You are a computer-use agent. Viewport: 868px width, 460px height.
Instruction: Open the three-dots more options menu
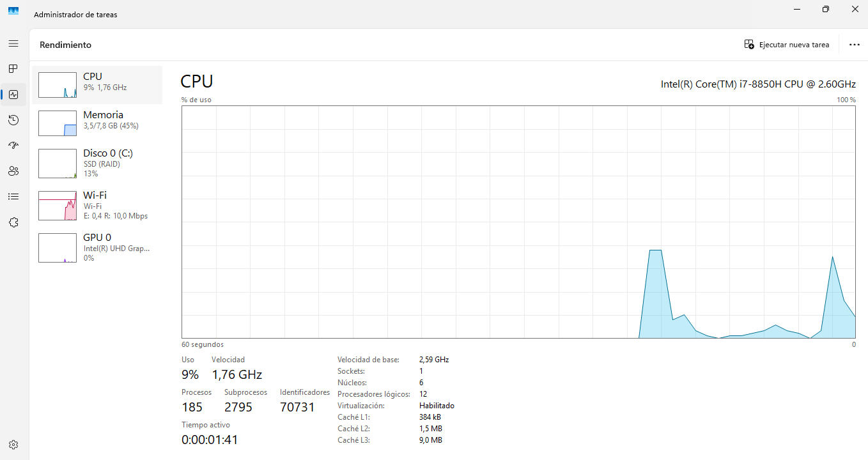pos(854,45)
